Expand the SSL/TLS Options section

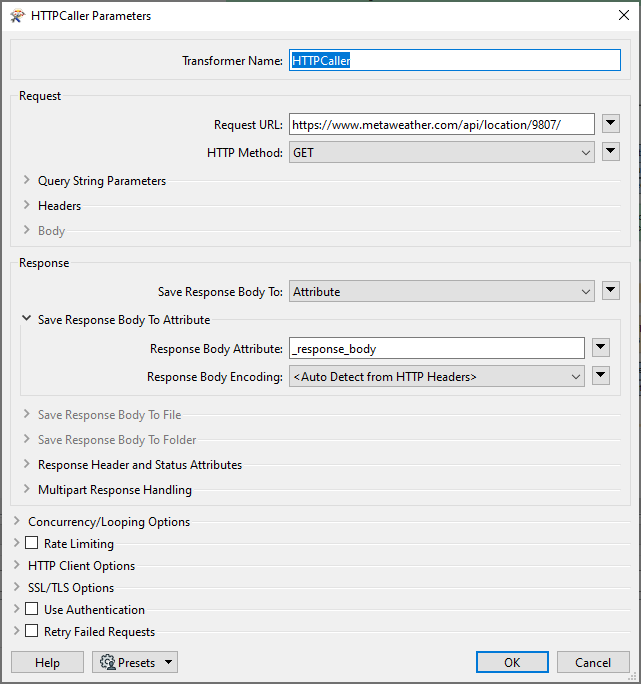(x=17, y=587)
